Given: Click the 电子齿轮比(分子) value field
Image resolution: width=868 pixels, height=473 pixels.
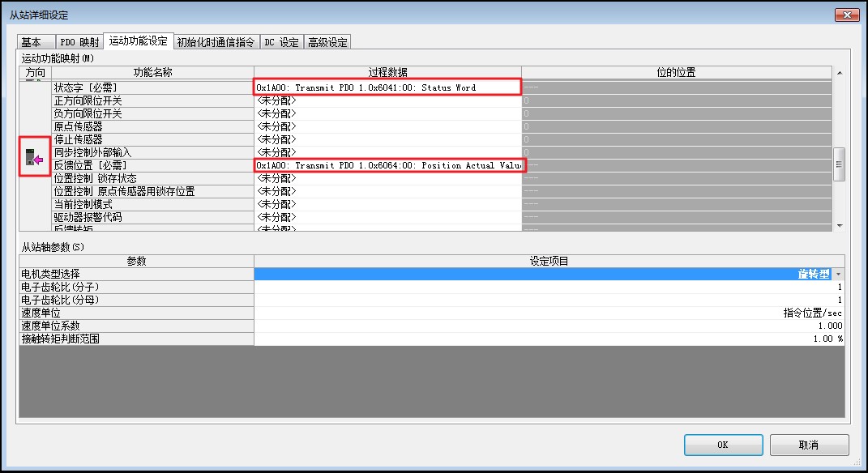Looking at the screenshot, I should click(548, 287).
